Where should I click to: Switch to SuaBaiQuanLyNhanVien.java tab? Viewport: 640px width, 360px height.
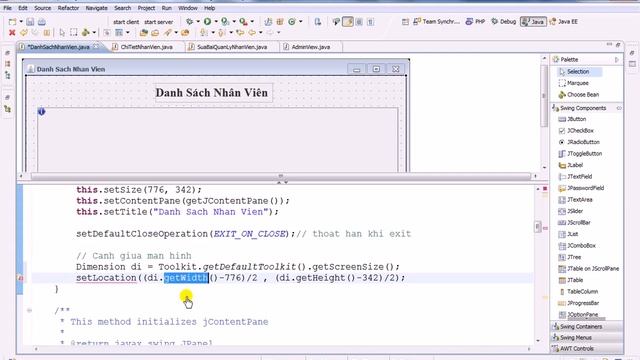coord(232,47)
